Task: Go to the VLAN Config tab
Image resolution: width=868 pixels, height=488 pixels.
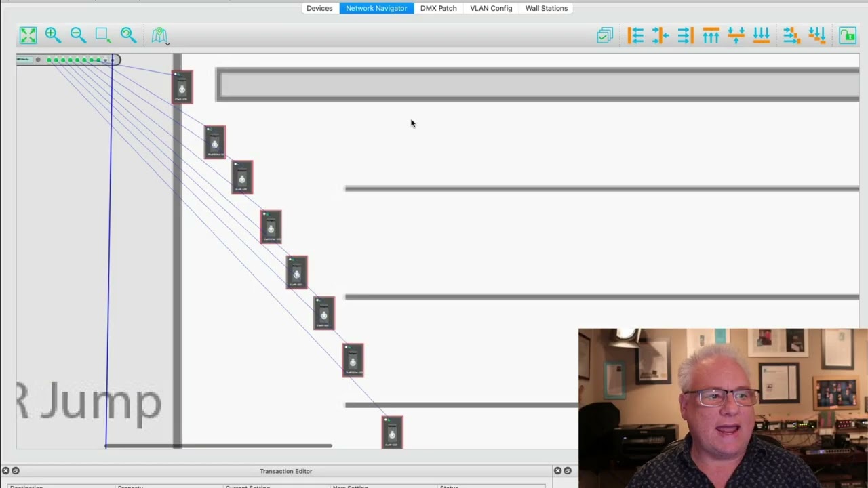Action: point(491,8)
